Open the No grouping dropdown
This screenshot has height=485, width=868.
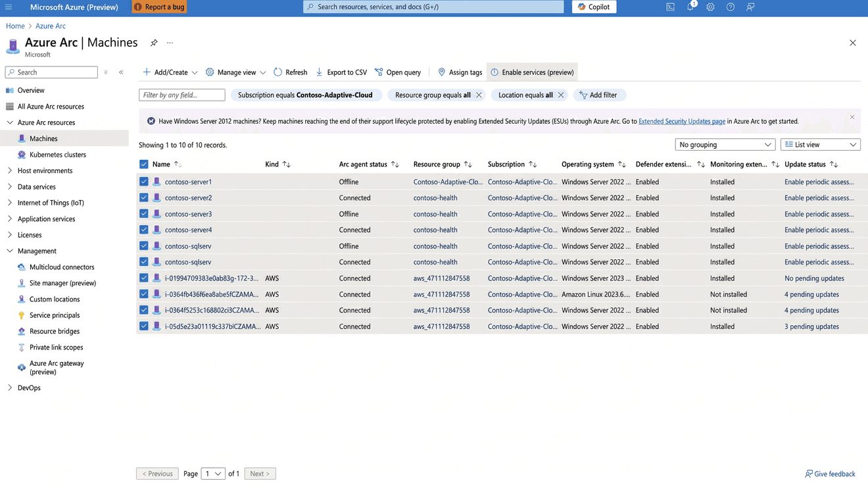(725, 145)
